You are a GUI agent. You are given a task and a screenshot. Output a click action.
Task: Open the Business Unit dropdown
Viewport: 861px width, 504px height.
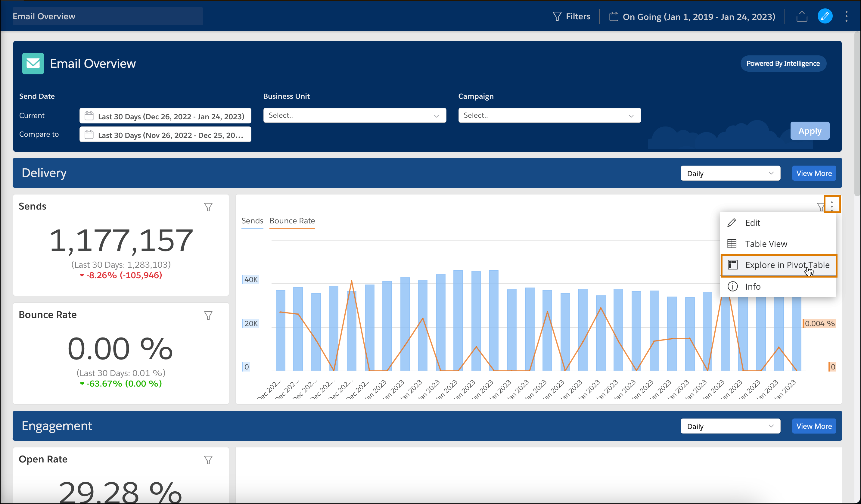(354, 115)
